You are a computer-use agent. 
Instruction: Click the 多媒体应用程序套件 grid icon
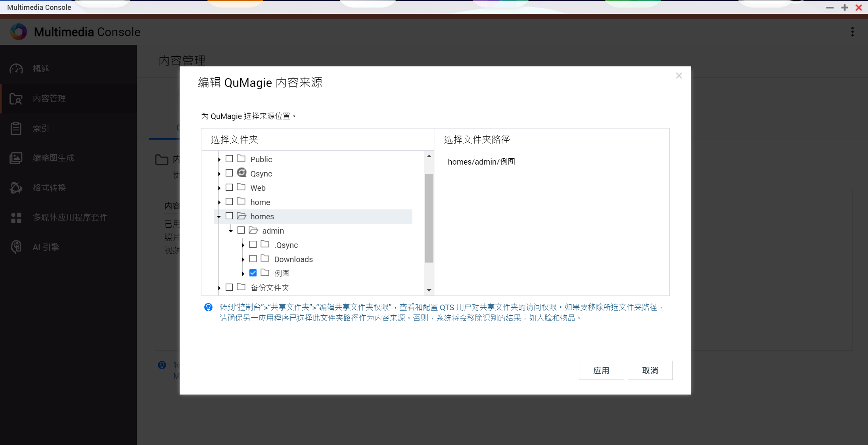pyautogui.click(x=16, y=217)
